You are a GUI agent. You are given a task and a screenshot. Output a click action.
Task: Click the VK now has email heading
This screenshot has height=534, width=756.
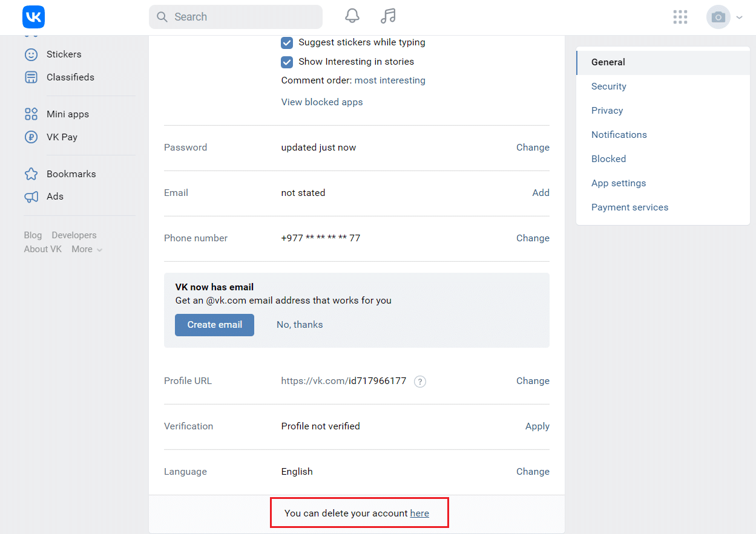[214, 287]
